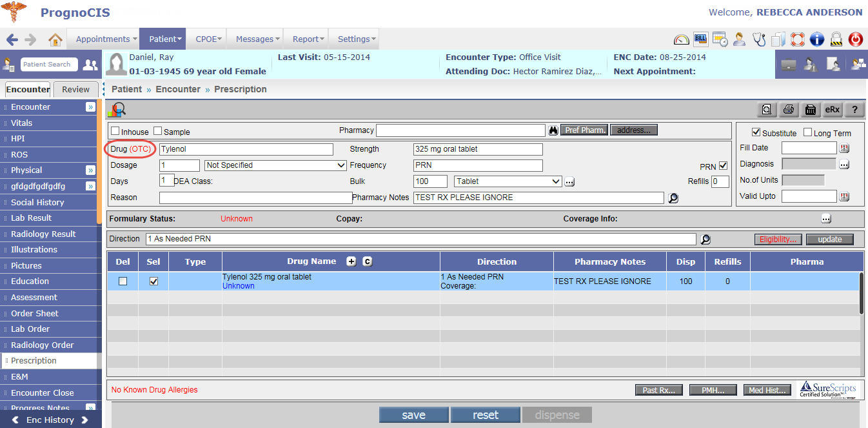Switch to the Encounter tab
The height and width of the screenshot is (428, 868).
pyautogui.click(x=28, y=90)
